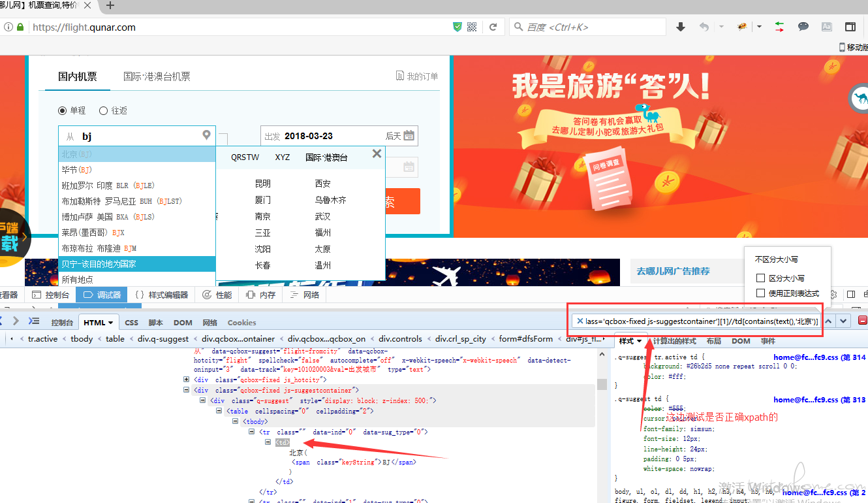The width and height of the screenshot is (868, 503).
Task: Open the 网络 network devtools tab
Action: [304, 295]
